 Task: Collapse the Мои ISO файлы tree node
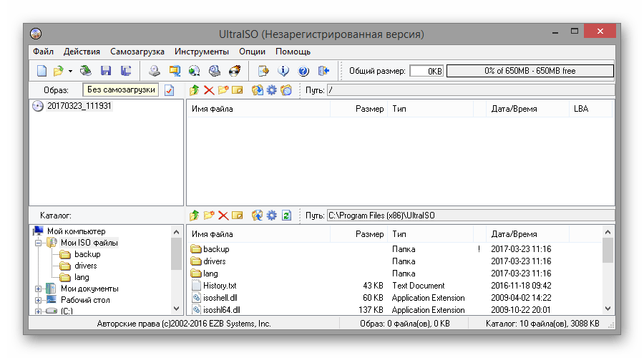[x=38, y=243]
